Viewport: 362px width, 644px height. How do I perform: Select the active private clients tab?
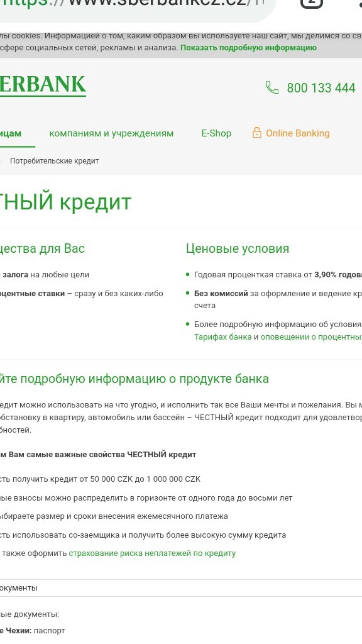tap(11, 133)
